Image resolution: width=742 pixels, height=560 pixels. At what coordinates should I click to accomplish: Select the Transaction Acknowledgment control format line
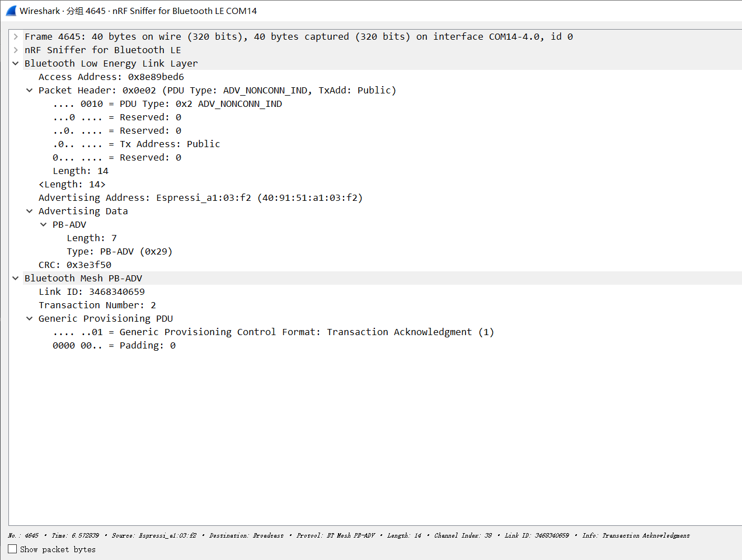coord(273,332)
